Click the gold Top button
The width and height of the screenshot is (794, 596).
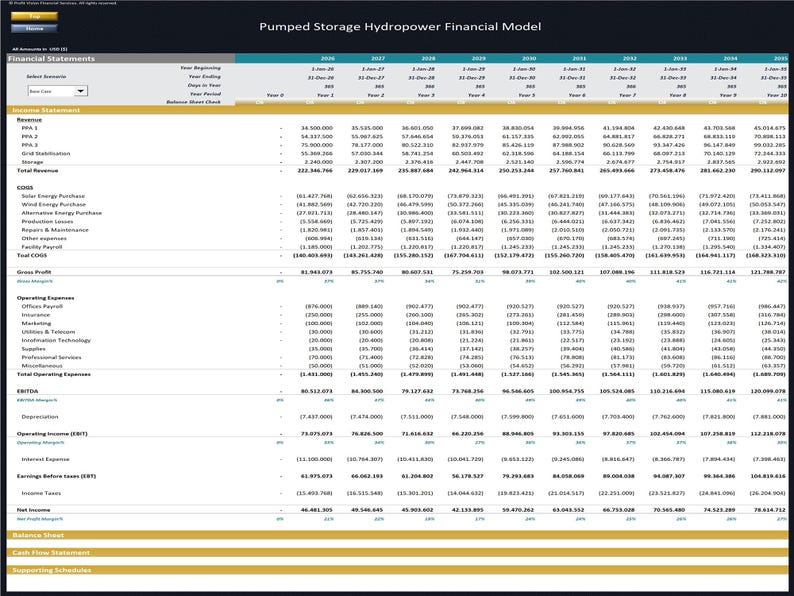(x=34, y=16)
